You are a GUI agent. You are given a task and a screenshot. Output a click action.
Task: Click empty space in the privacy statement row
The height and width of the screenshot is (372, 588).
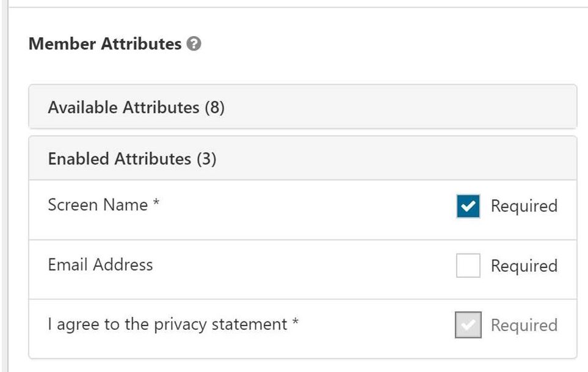[x=379, y=326]
